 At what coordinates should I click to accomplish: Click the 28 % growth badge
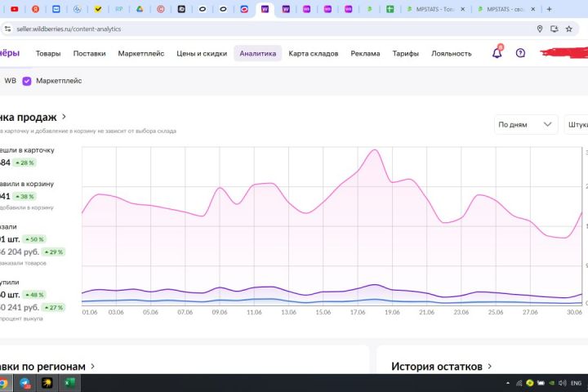pos(24,163)
